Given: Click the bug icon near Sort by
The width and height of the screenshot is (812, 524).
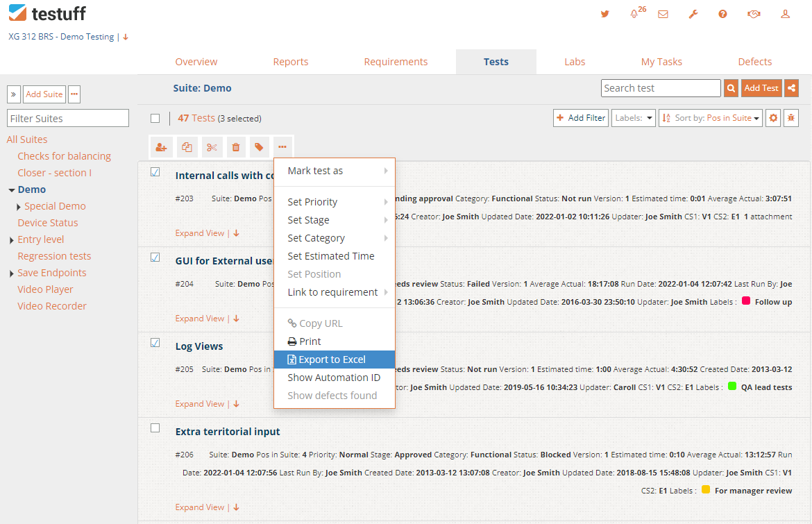Looking at the screenshot, I should point(790,118).
